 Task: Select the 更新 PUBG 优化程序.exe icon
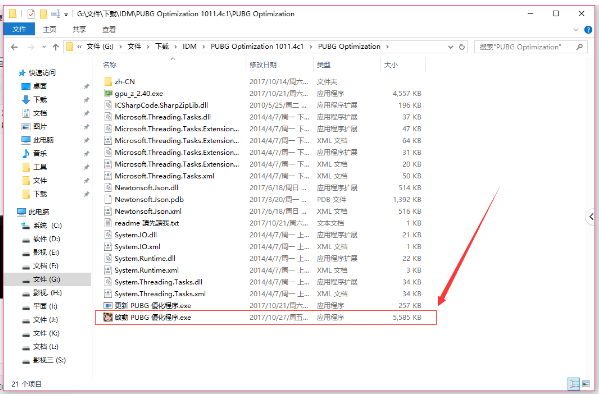click(x=108, y=306)
